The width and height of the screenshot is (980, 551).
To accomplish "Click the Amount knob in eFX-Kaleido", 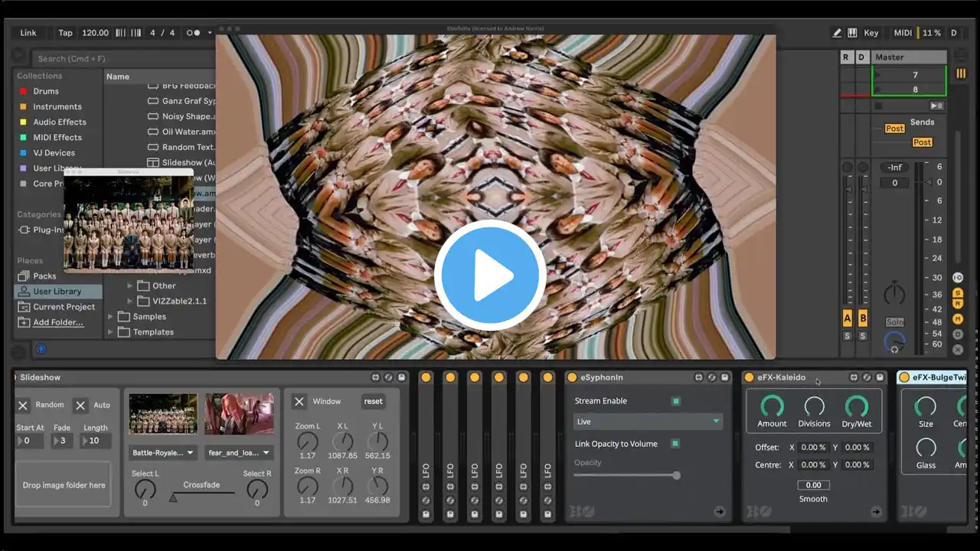I will (x=772, y=406).
